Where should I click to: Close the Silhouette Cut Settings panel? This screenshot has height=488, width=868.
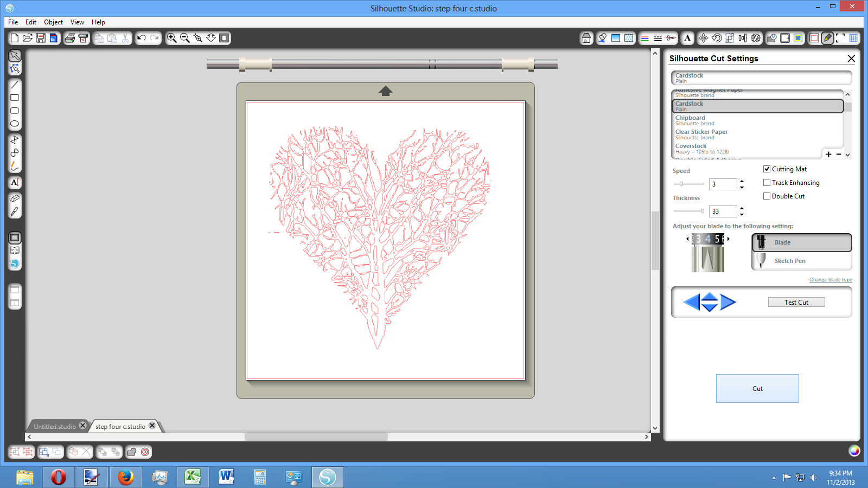pyautogui.click(x=851, y=59)
